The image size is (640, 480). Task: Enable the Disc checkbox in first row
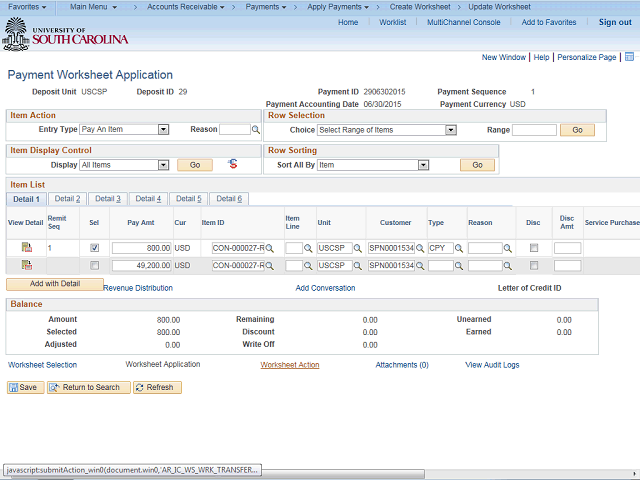pyautogui.click(x=534, y=248)
